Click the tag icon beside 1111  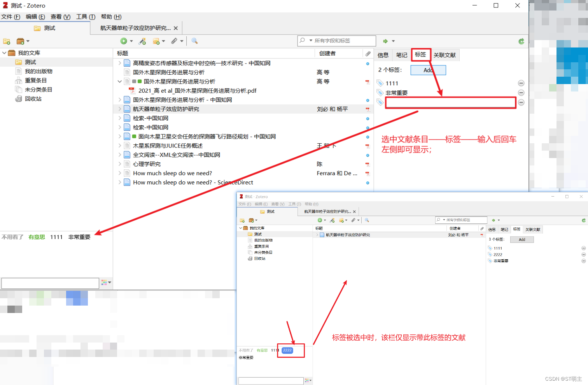(x=380, y=83)
